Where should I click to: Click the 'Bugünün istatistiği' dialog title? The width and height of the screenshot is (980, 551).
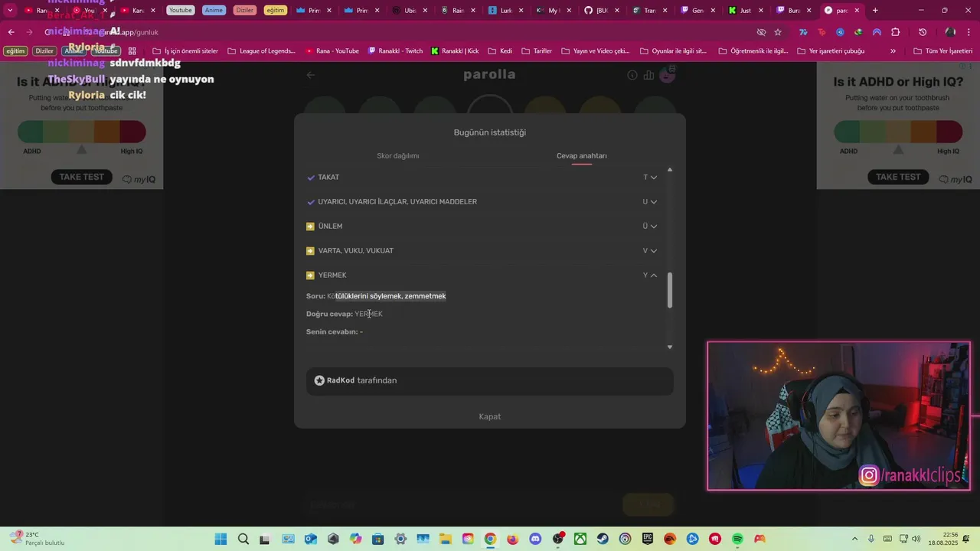click(490, 132)
